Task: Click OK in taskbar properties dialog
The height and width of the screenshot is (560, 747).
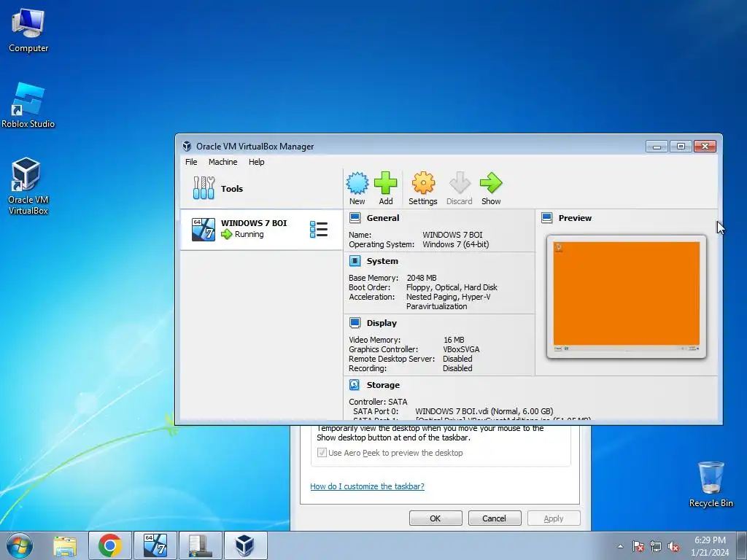Action: coord(436,518)
